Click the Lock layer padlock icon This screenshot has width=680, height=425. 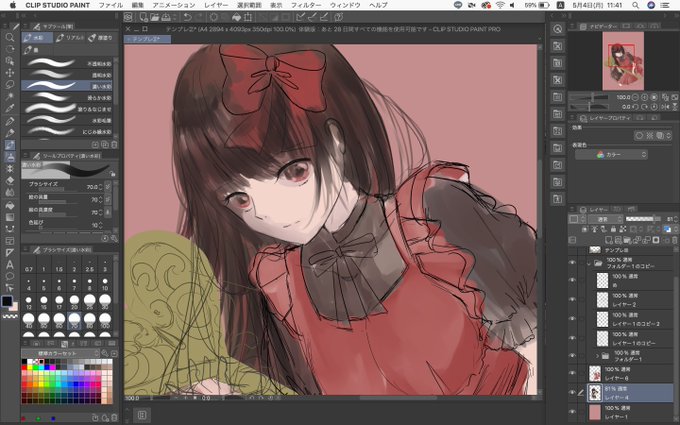(x=613, y=229)
